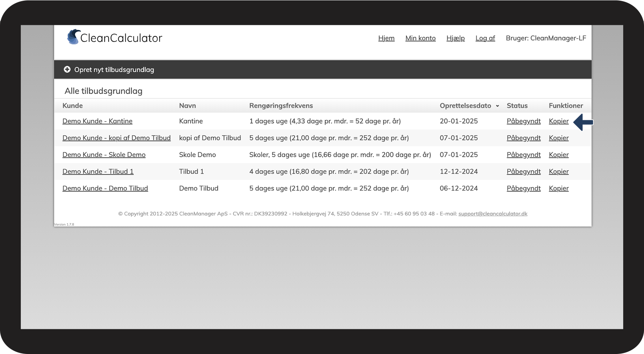The width and height of the screenshot is (644, 354).
Task: Click Kopier for kopi af Demo Tilbud row
Action: 559,138
